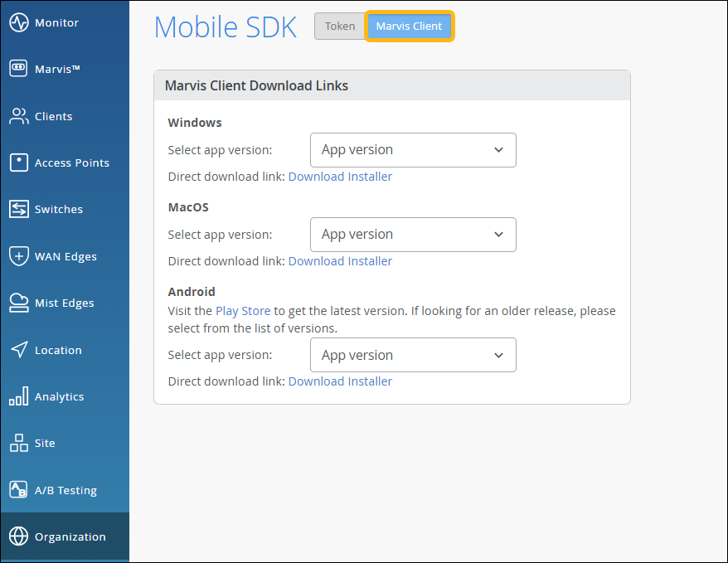728x563 pixels.
Task: Open the Location section
Action: pyautogui.click(x=65, y=350)
